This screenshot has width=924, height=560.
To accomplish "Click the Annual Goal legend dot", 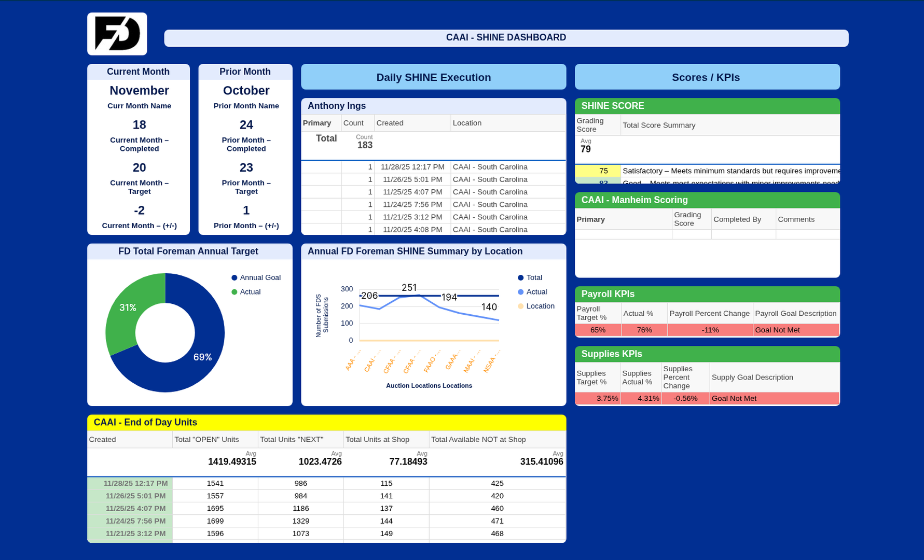I will click(x=235, y=278).
